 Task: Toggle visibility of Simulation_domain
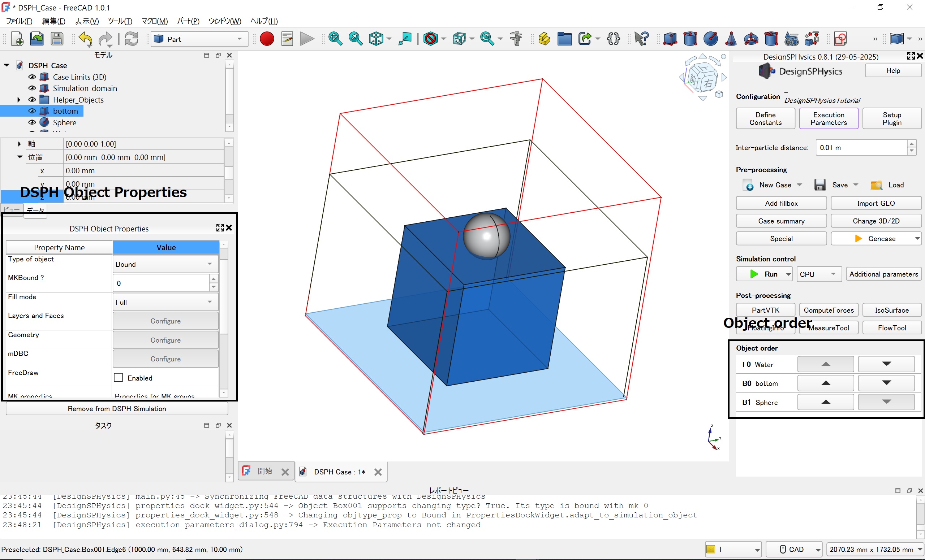click(x=32, y=88)
